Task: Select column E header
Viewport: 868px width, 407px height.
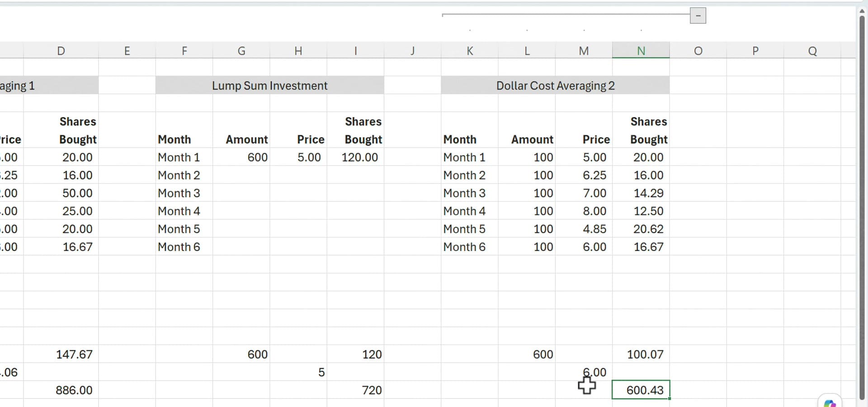Action: coord(127,51)
